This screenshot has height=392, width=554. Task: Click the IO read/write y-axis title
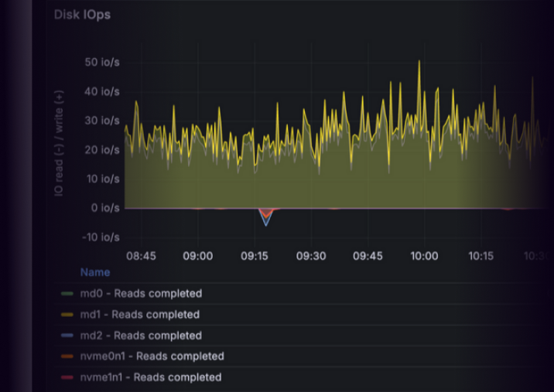pyautogui.click(x=60, y=143)
